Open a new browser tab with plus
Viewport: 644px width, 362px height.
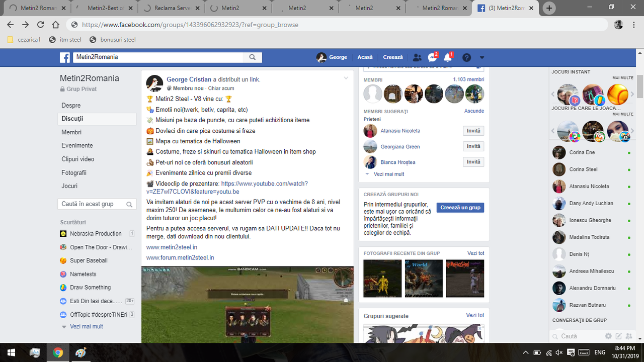pos(549,8)
